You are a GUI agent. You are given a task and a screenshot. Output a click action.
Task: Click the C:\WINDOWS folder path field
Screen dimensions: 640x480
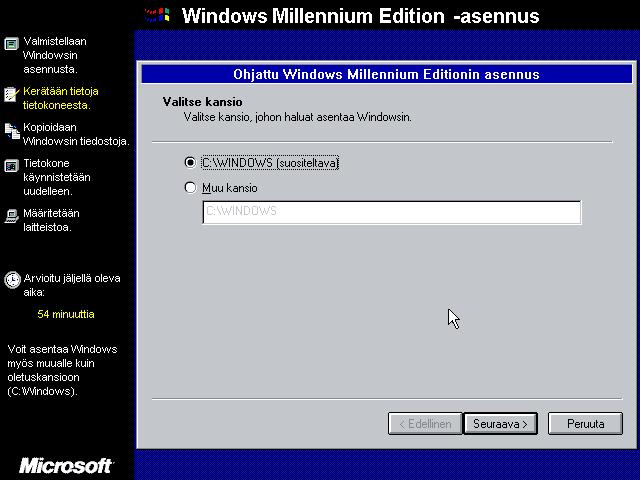click(392, 212)
